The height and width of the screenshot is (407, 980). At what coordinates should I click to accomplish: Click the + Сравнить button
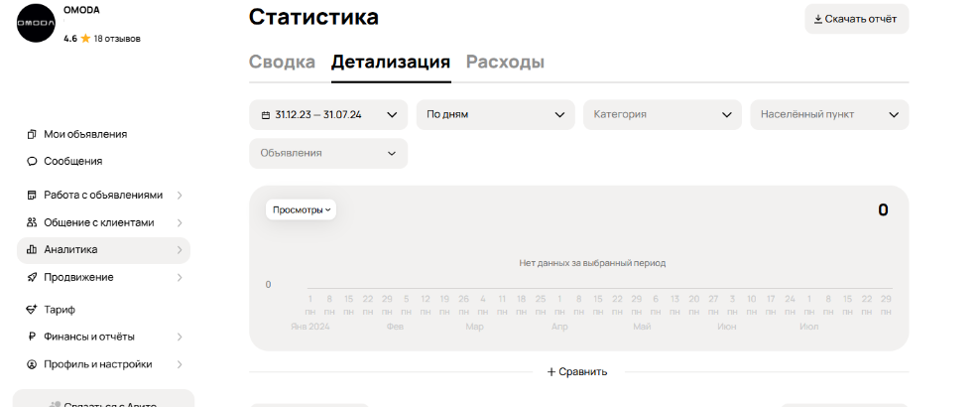577,372
